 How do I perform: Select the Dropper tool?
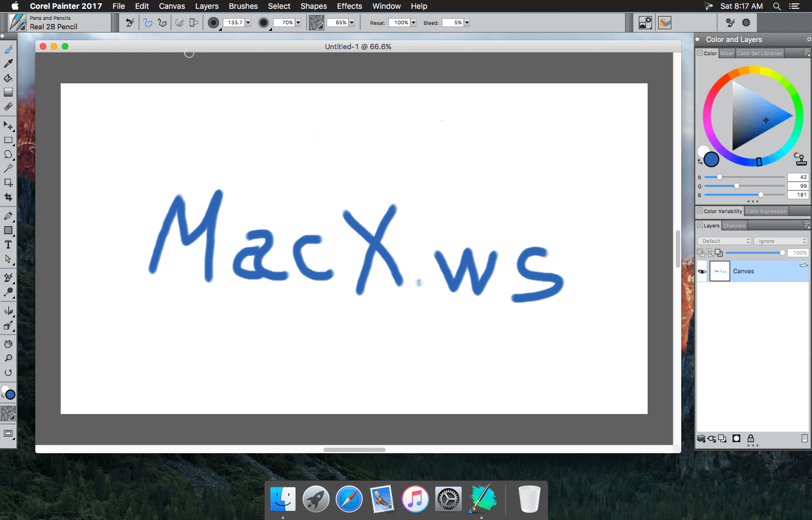(x=8, y=64)
